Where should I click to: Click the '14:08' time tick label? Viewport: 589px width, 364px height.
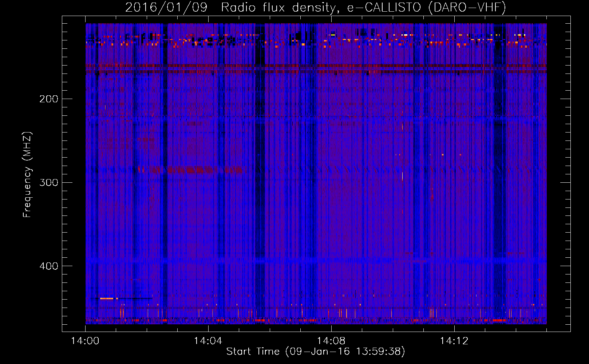[x=331, y=341]
